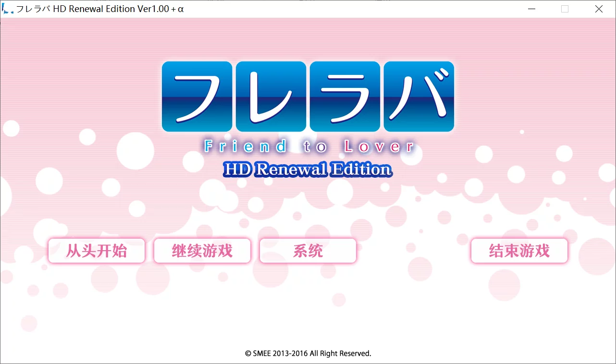
Task: Start a new game with 从头开始
Action: click(x=97, y=251)
